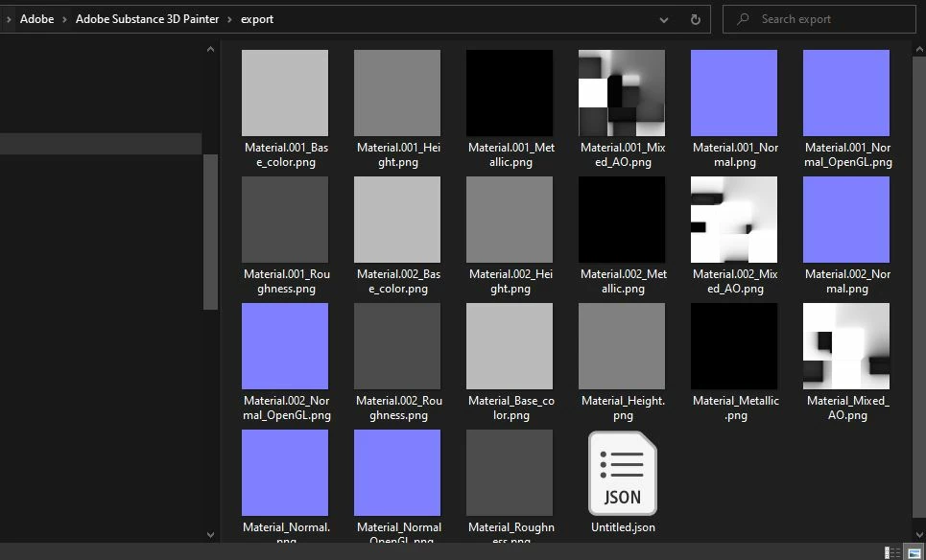926x560 pixels.
Task: Select Material_Normal.png thumbnail
Action: [285, 473]
